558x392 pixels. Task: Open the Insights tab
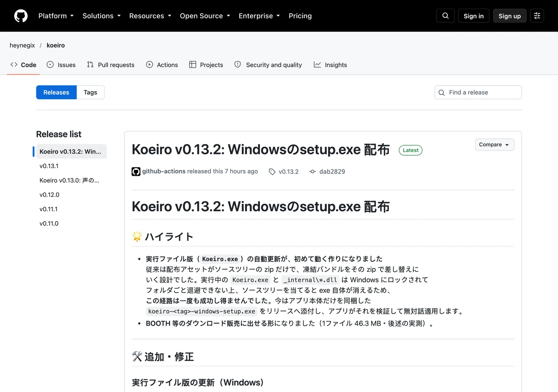[331, 65]
